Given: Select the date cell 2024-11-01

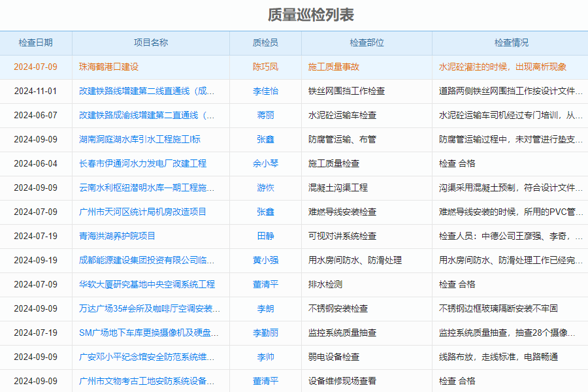Looking at the screenshot, I should (36, 91).
